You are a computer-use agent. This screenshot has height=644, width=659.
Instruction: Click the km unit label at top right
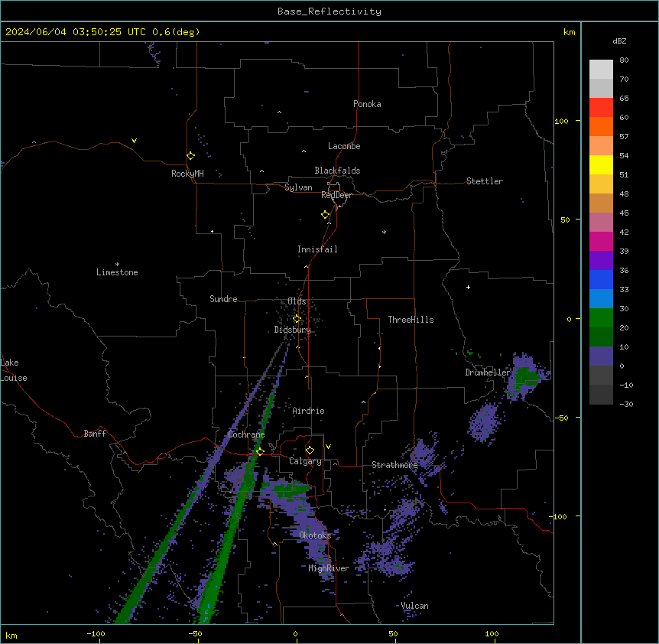pyautogui.click(x=569, y=32)
